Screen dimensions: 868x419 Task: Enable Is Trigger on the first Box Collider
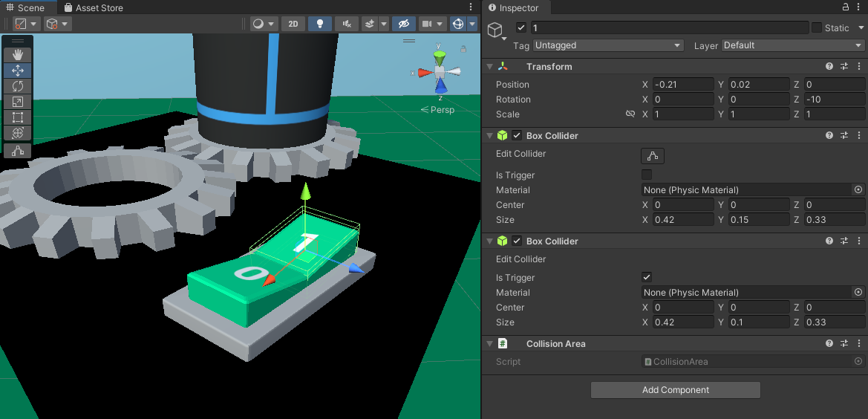647,175
